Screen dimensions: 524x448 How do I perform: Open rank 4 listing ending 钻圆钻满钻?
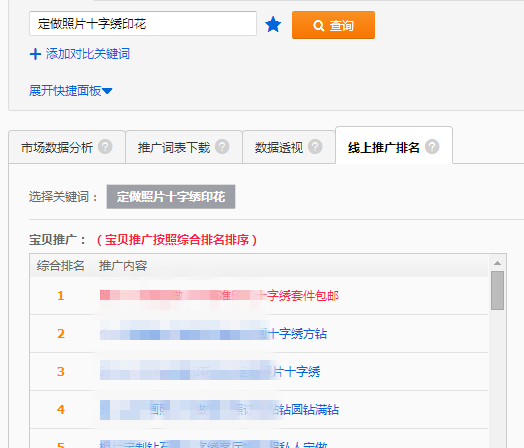point(219,409)
